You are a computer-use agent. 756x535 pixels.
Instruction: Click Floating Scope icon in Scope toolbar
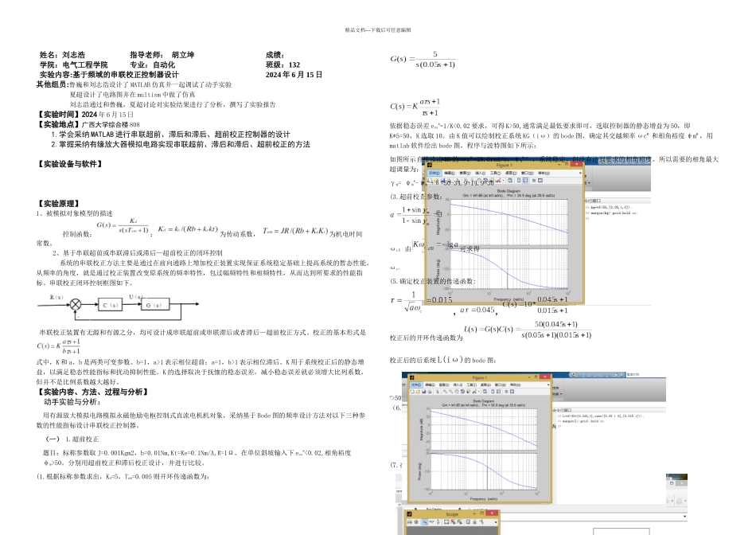(468, 522)
